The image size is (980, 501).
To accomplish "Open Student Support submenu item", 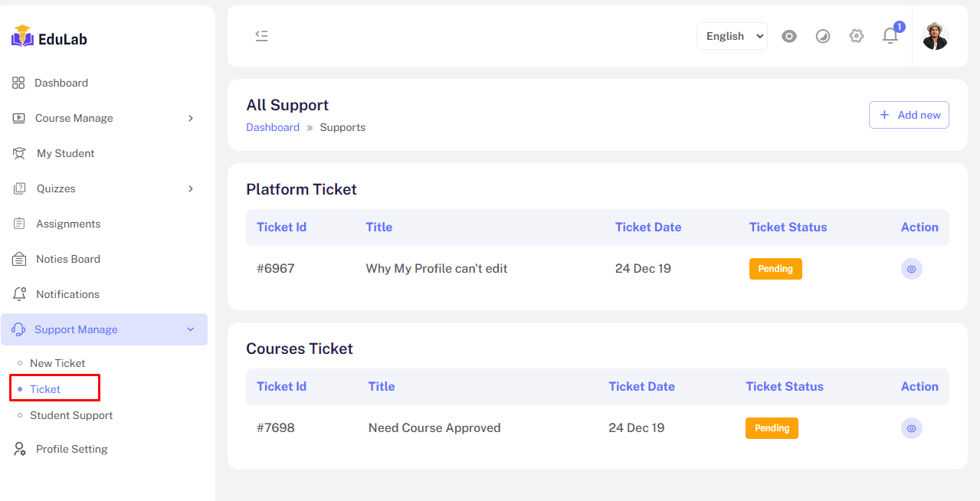I will point(71,415).
